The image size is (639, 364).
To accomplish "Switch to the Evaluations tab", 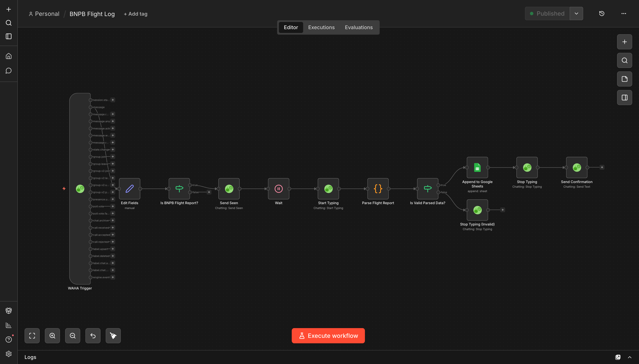I will click(x=359, y=27).
